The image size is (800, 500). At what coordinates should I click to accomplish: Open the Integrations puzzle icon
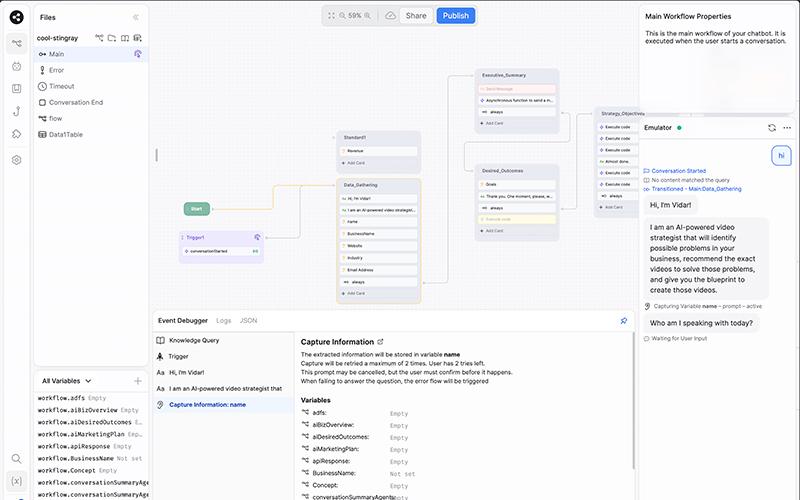click(x=16, y=134)
